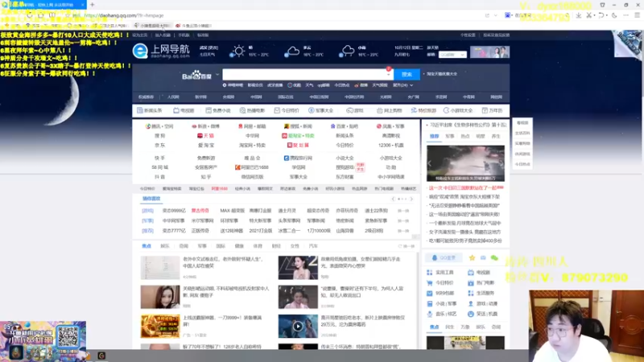Switch to the 军事 news tab
Viewport: 644px width, 362px height.
pos(202,246)
